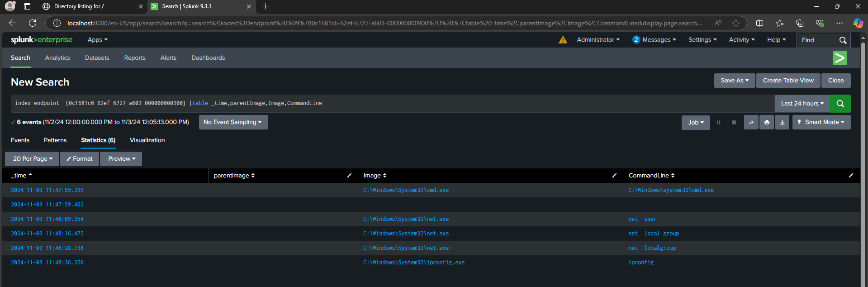
Task: Switch to the Visualization tab
Action: (147, 140)
